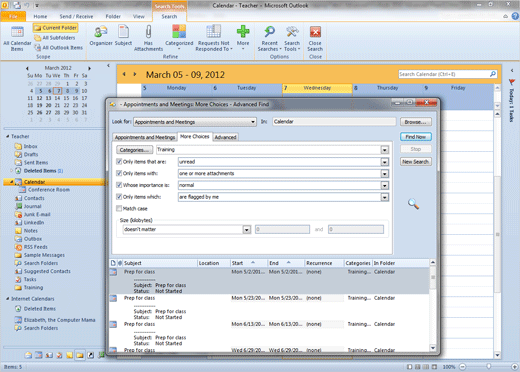Viewport: 520px width, 372px height.
Task: Open Search Tools options
Action: pos(292,38)
